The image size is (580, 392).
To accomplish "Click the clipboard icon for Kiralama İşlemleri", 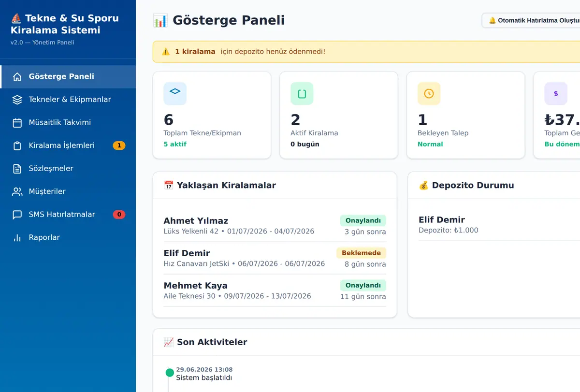I will coord(17,145).
